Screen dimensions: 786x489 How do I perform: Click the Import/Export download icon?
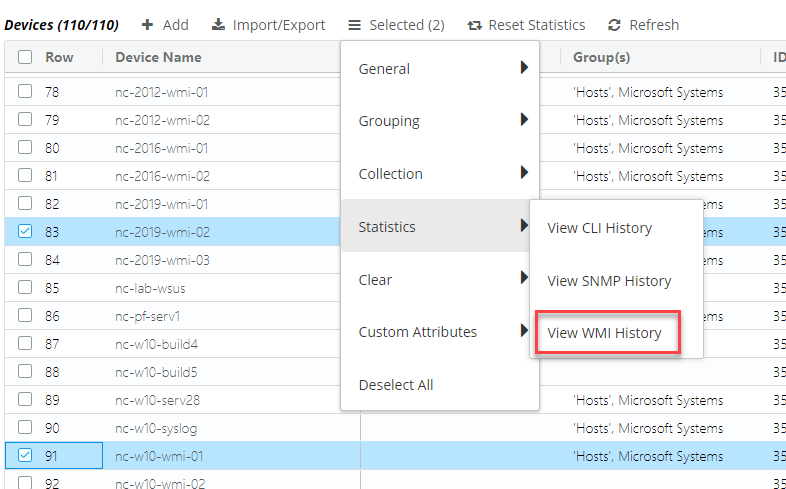point(218,25)
